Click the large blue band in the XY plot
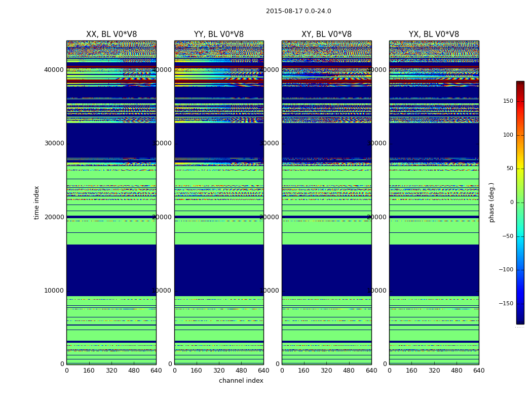532x405 pixels. click(x=326, y=270)
